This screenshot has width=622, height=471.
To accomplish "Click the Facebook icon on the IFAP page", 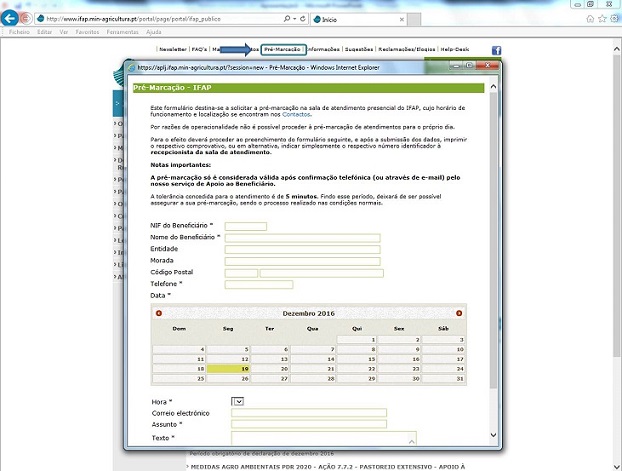I will (496, 50).
